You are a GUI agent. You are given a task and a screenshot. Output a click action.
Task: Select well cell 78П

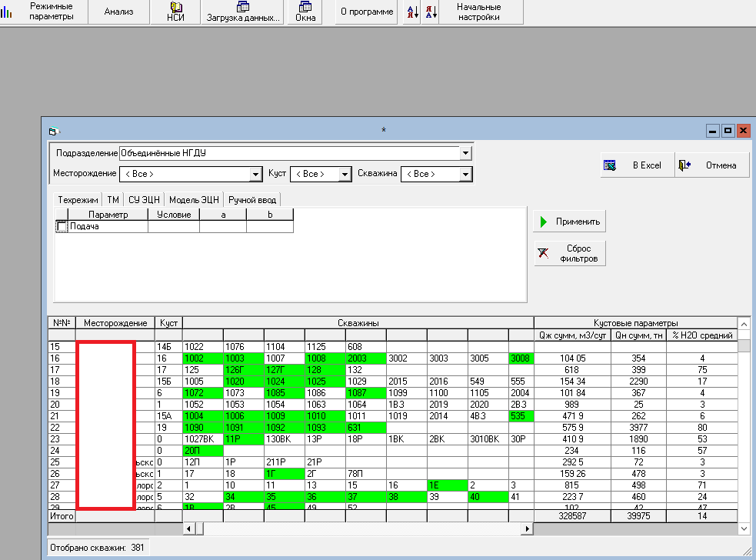(x=365, y=474)
